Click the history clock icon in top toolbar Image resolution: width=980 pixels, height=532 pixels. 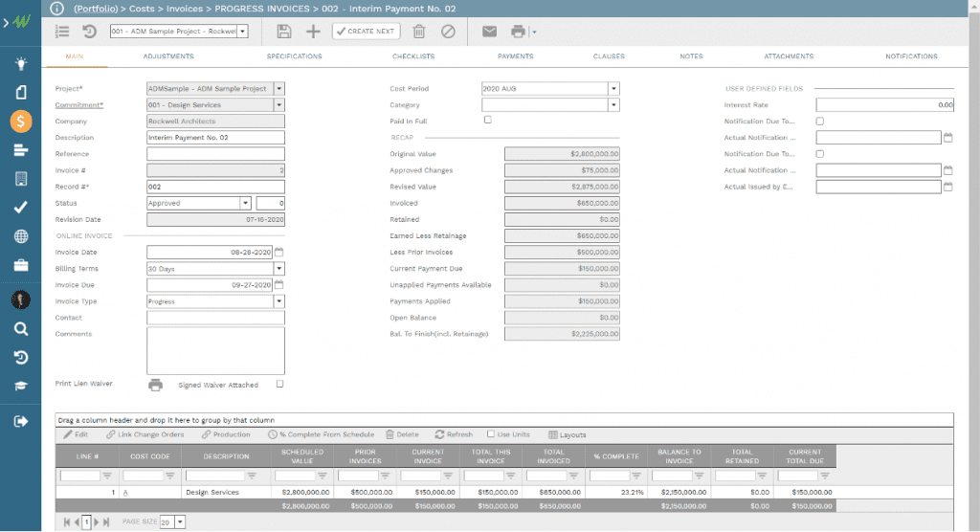(x=89, y=32)
